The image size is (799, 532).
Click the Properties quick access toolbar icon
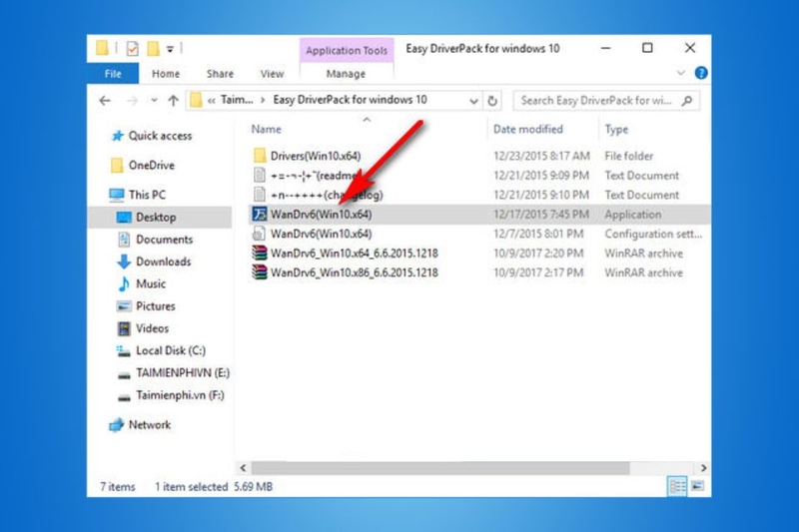tap(132, 48)
